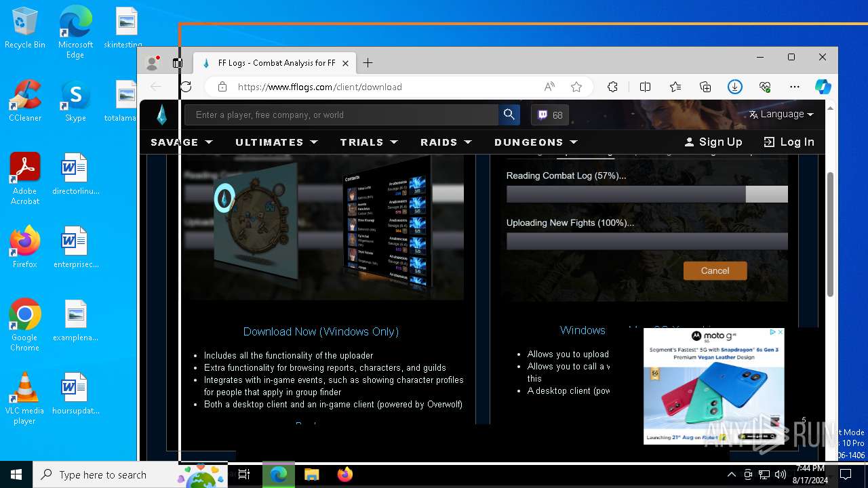The image size is (868, 488).
Task: Open Firefox from the taskbar
Action: 344,474
